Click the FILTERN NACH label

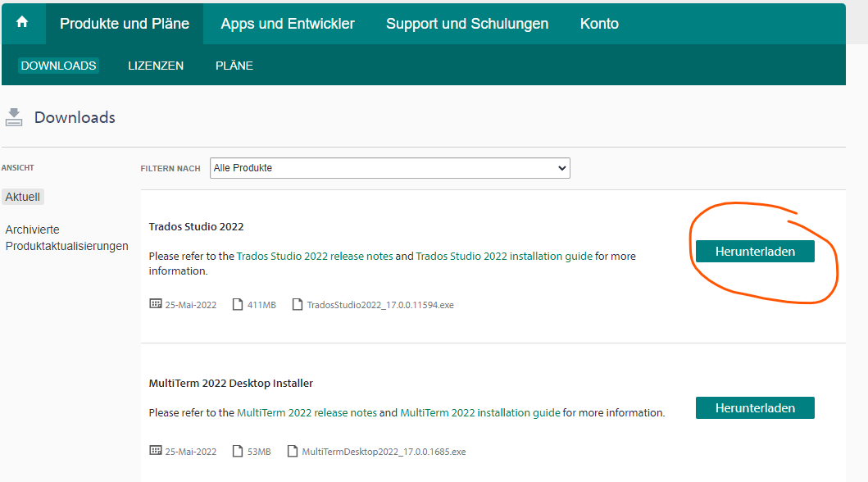pyautogui.click(x=170, y=168)
